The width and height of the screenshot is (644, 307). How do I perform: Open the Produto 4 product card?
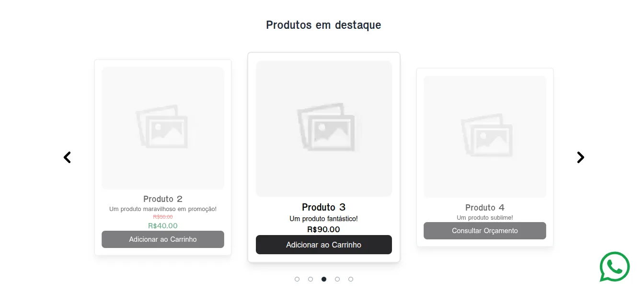484,157
